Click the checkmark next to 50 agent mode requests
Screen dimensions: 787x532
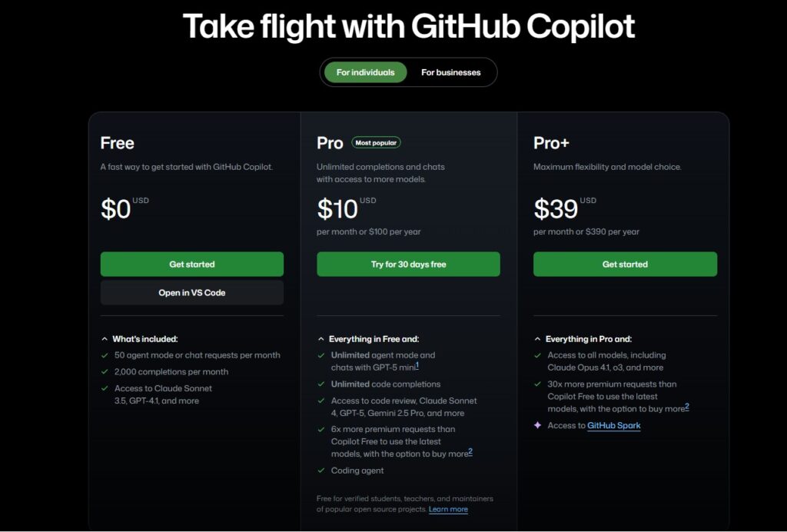[x=105, y=356]
